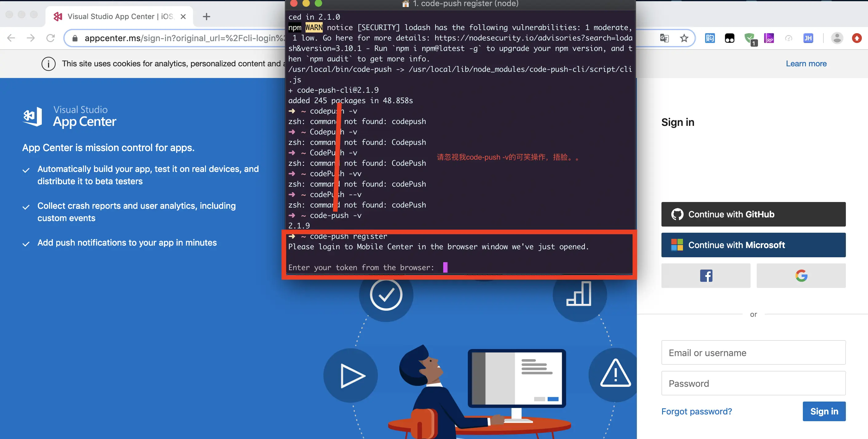Open a new browser tab

click(x=206, y=16)
